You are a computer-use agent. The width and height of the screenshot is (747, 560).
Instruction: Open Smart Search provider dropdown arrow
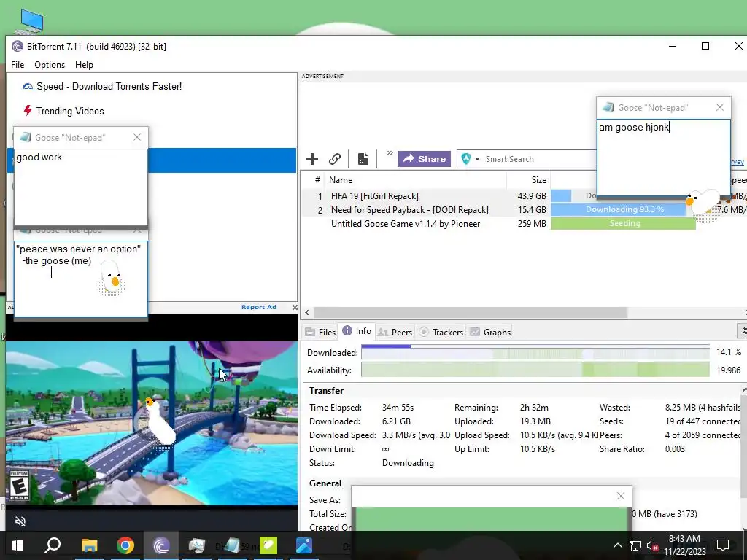[477, 159]
